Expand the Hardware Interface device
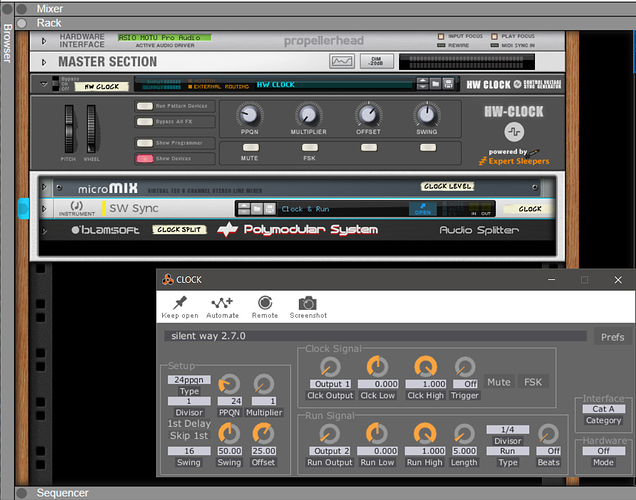 coord(44,41)
